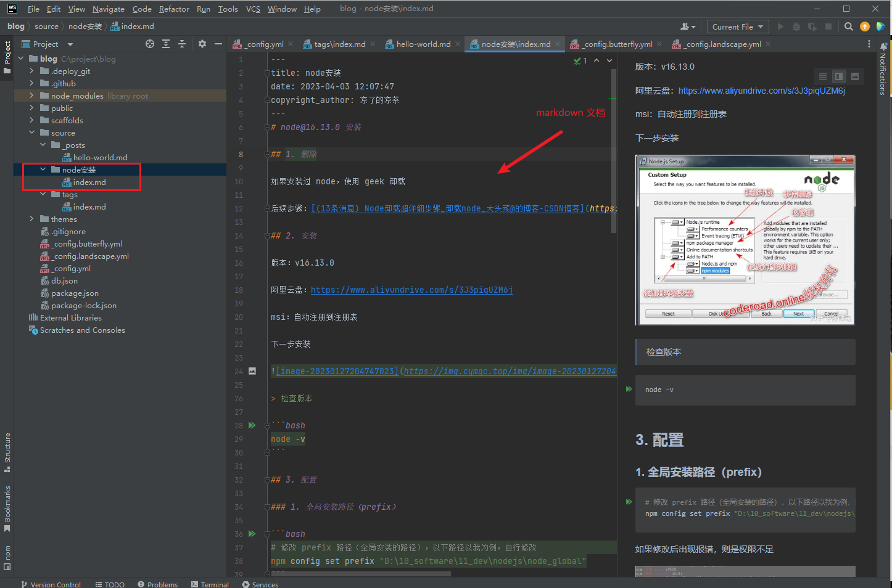Image resolution: width=892 pixels, height=588 pixels.
Task: Go to previous highlighted problem arrow
Action: [x=597, y=60]
